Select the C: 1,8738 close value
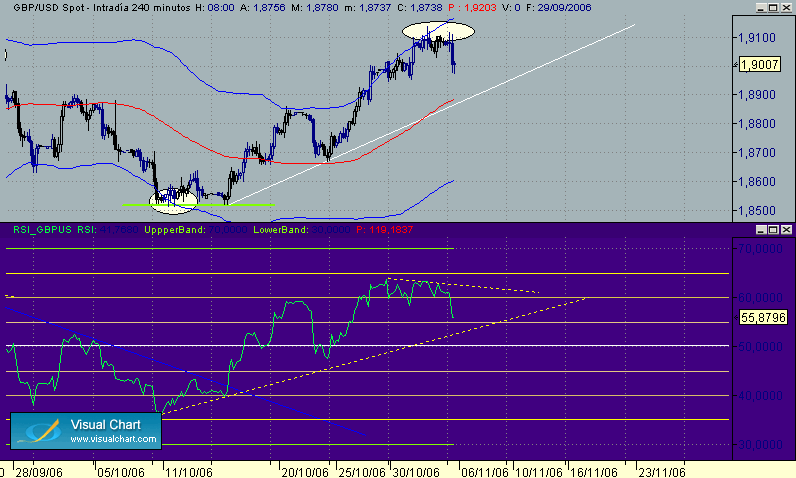 [x=419, y=8]
